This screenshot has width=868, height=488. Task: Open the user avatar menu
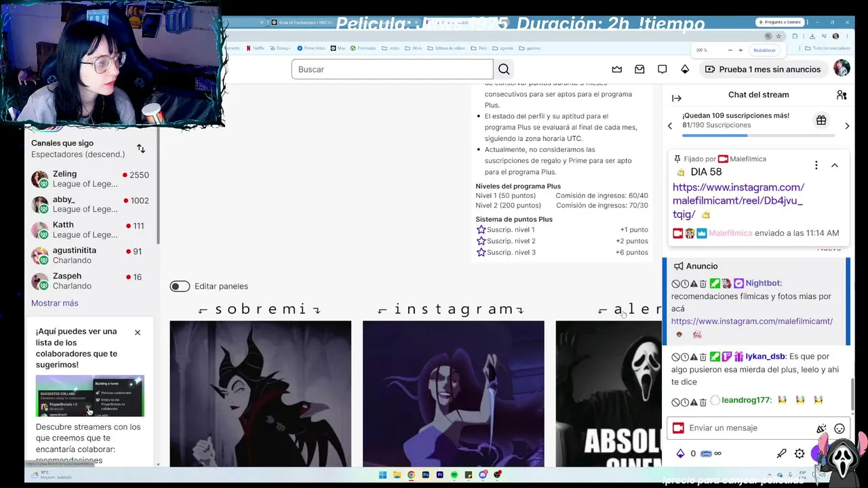pyautogui.click(x=842, y=68)
